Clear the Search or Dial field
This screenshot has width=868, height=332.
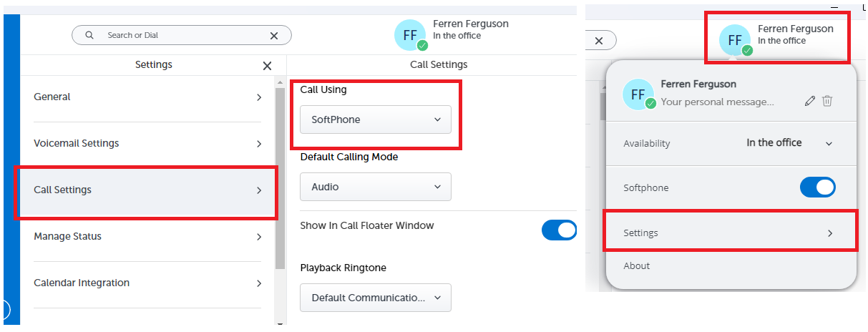coord(274,35)
